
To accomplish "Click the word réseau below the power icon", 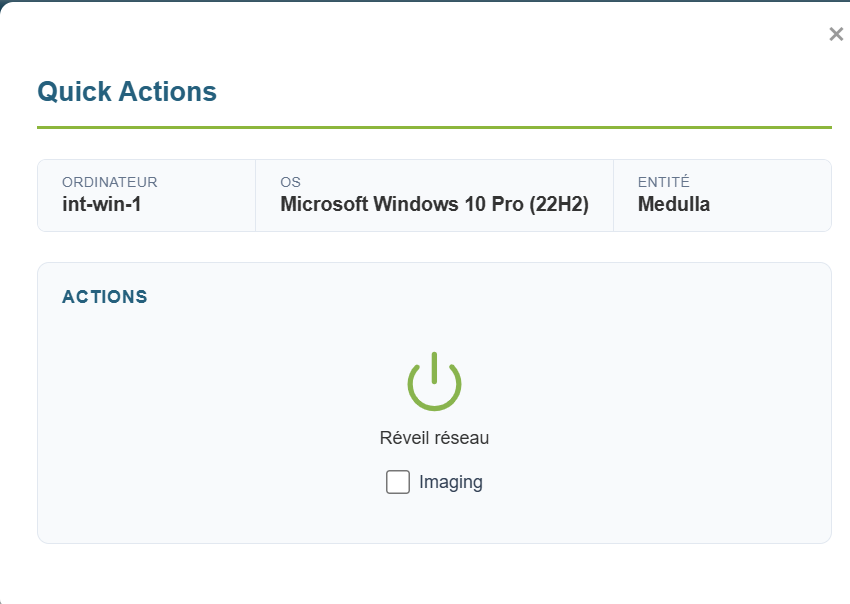I will click(462, 438).
